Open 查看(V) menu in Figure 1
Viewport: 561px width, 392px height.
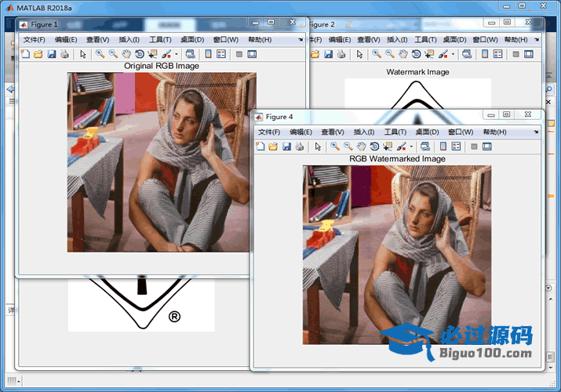(97, 40)
